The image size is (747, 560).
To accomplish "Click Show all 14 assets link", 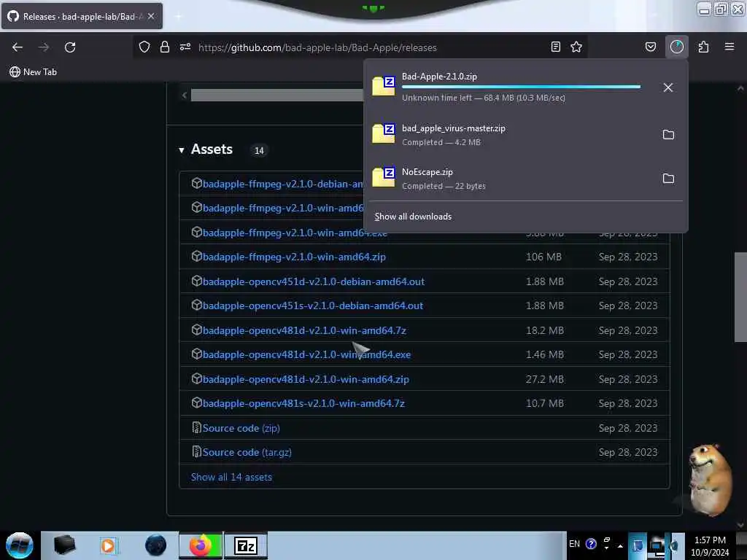I will [x=231, y=477].
